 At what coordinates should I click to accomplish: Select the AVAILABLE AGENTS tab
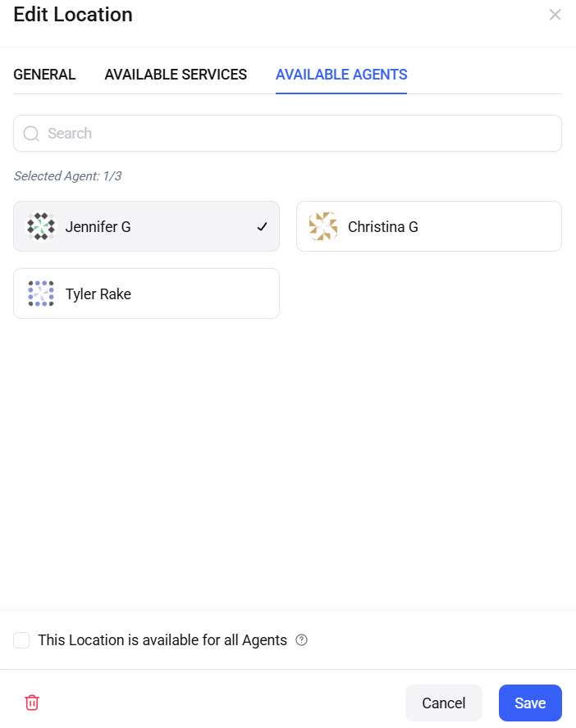[341, 75]
